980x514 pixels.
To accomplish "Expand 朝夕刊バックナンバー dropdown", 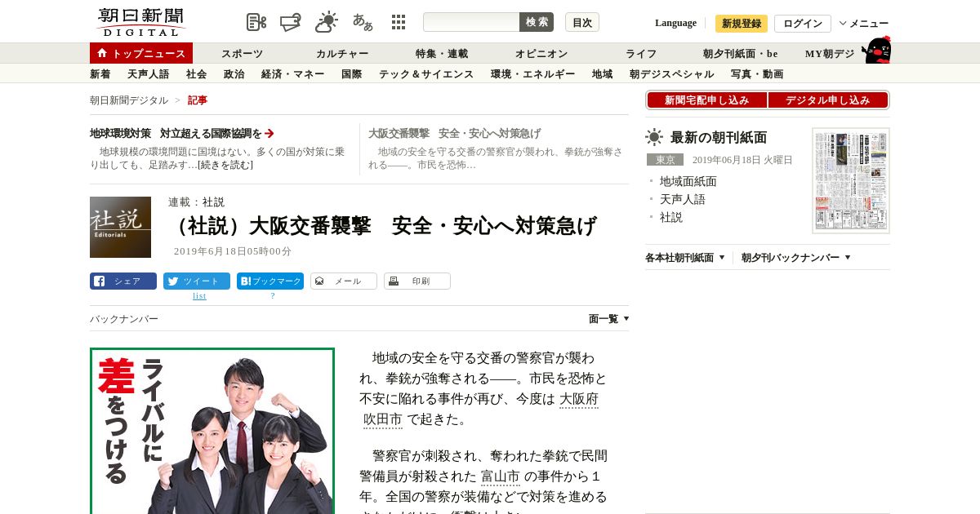I will [796, 258].
